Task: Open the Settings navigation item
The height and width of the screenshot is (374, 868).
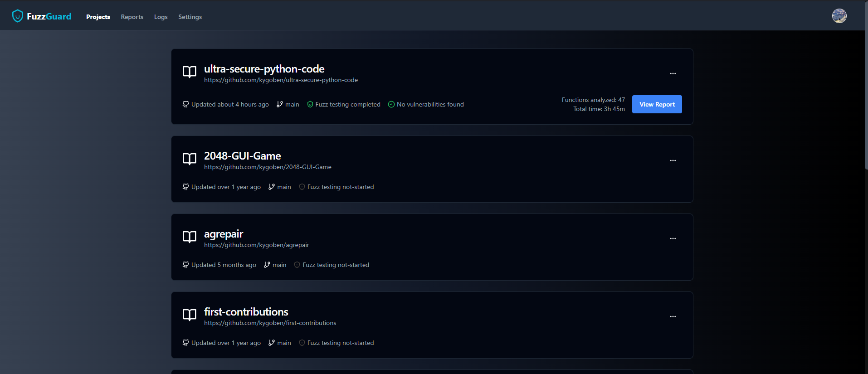Action: (x=190, y=17)
